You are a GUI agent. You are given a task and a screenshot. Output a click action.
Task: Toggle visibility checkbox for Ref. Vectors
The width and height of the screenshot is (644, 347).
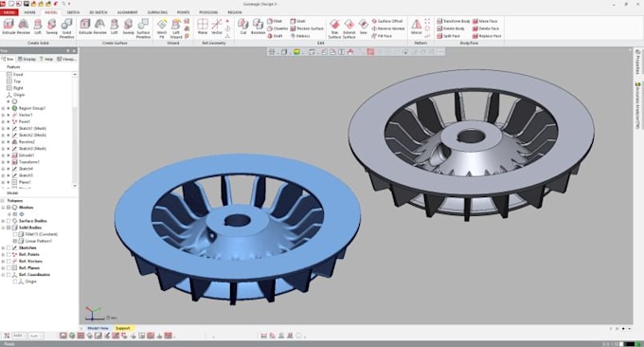click(x=9, y=261)
